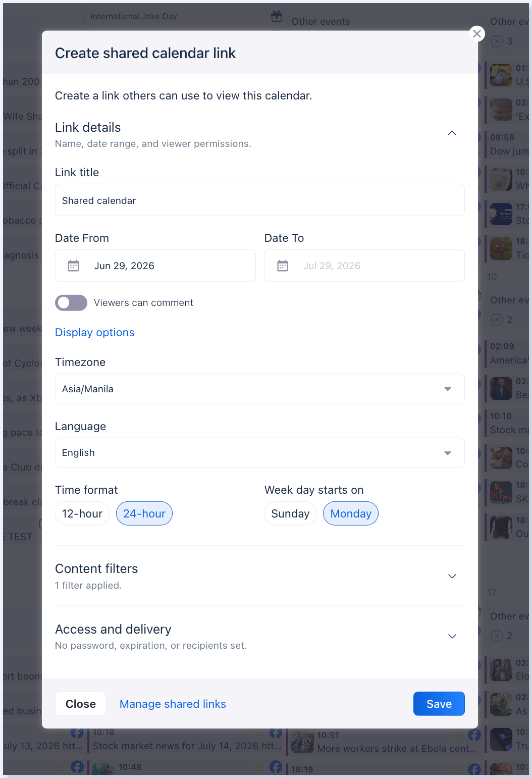532x778 pixels.
Task: Click thumbnail of Ebola workers strike event
Action: tap(303, 742)
